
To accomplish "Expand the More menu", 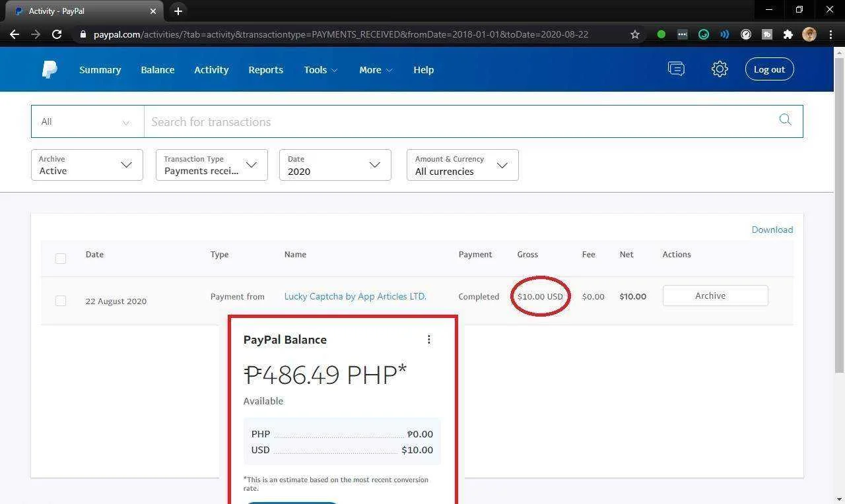I will [x=376, y=70].
